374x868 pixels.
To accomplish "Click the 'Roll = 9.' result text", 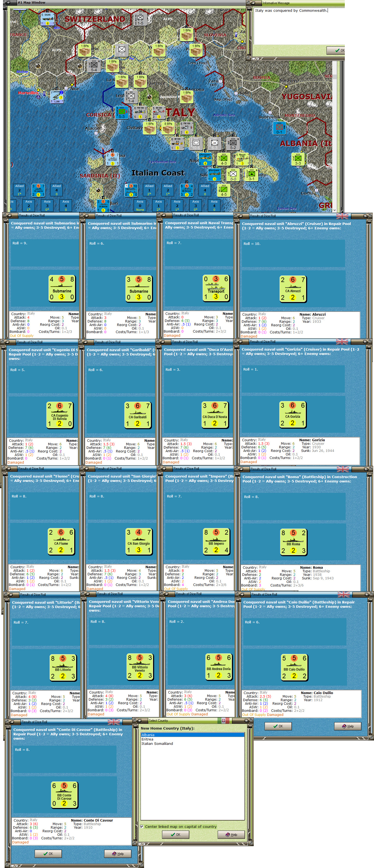I will (20, 243).
